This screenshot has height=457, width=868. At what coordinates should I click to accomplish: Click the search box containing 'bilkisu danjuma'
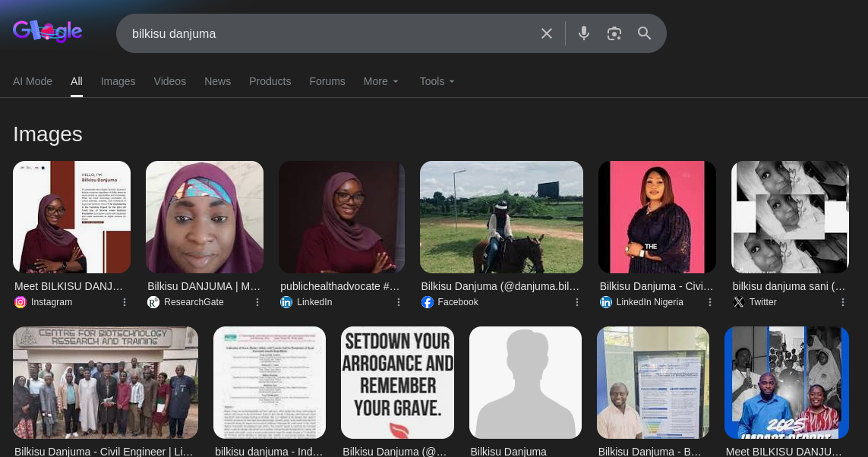click(x=327, y=33)
